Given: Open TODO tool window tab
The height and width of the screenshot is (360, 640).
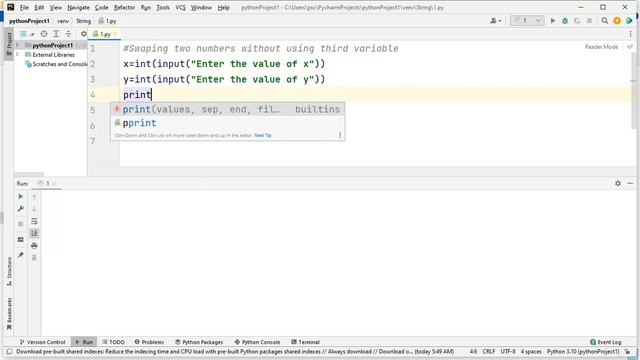Looking at the screenshot, I should [x=113, y=342].
